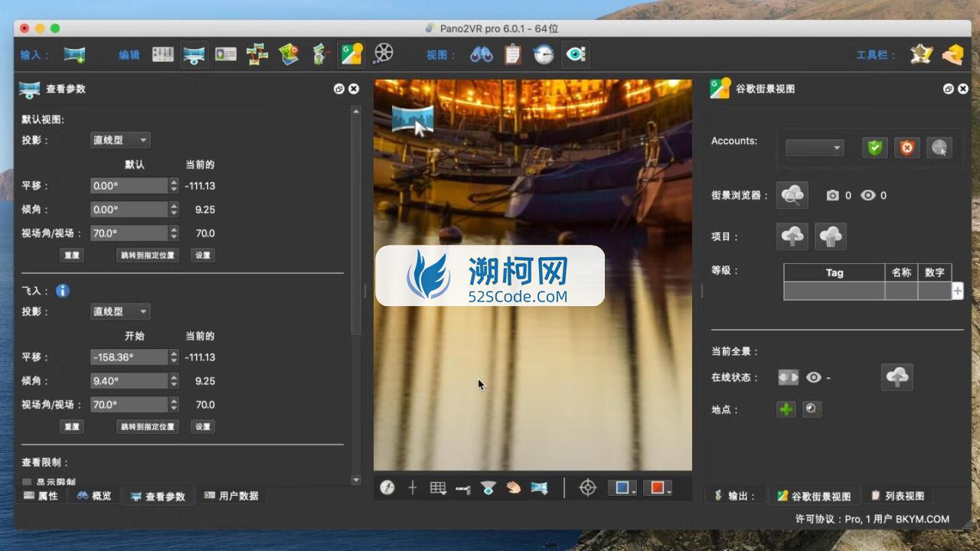Click fly-in 设置 set button
The width and height of the screenshot is (980, 551).
(202, 427)
